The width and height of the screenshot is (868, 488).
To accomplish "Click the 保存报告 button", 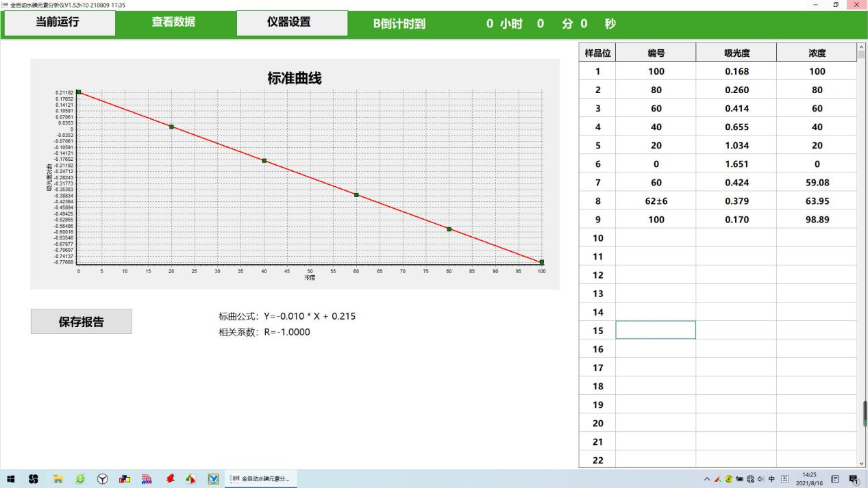I will click(81, 322).
